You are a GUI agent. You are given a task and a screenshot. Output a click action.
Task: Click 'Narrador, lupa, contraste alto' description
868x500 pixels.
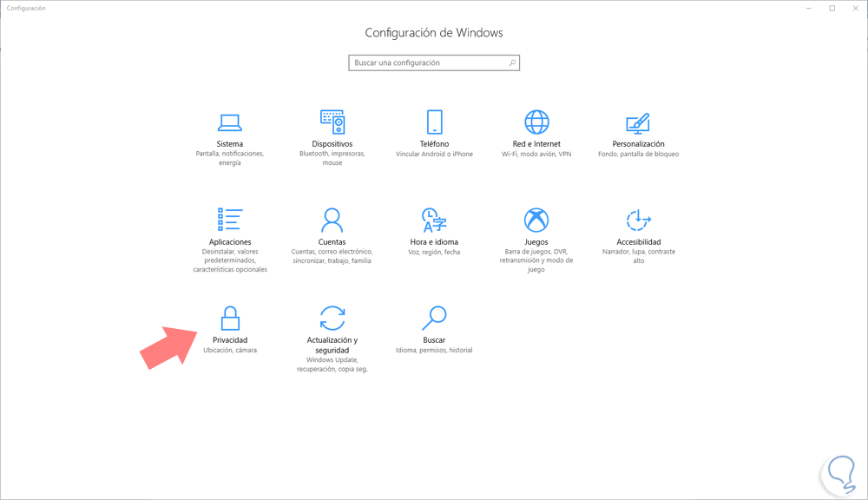click(x=638, y=256)
